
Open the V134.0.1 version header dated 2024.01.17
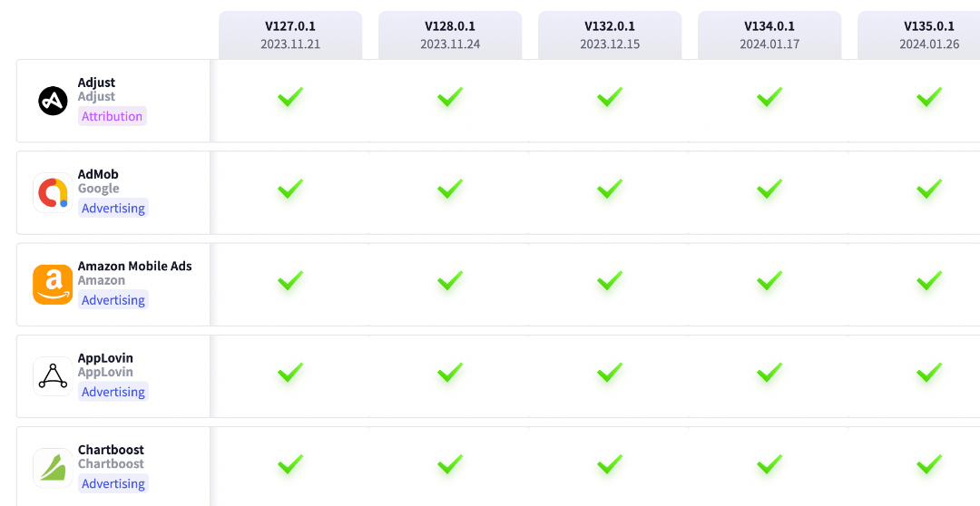coord(769,35)
